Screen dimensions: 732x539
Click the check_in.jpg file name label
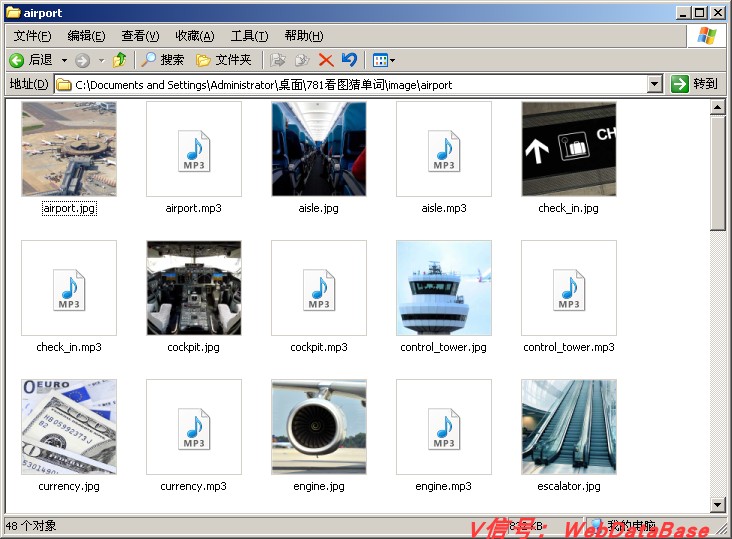[569, 208]
